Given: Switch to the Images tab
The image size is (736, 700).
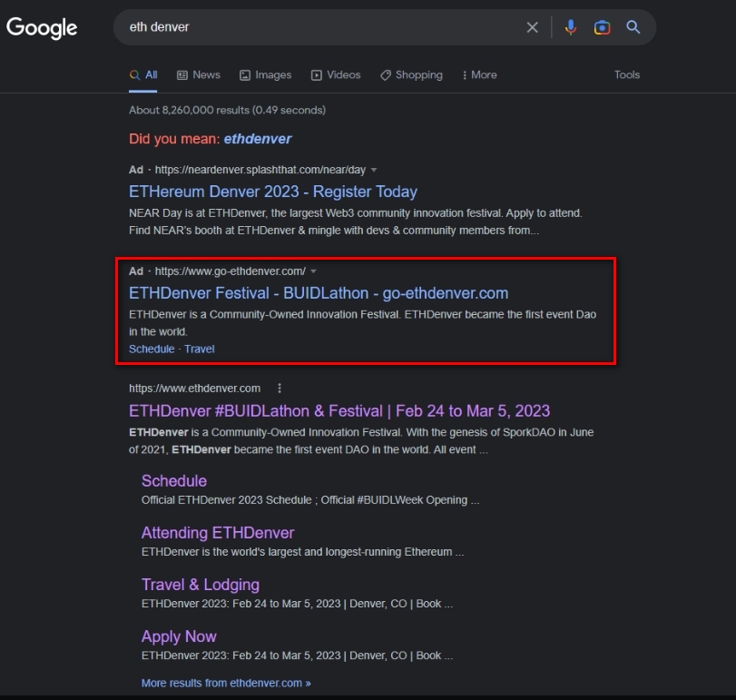Looking at the screenshot, I should tap(265, 75).
